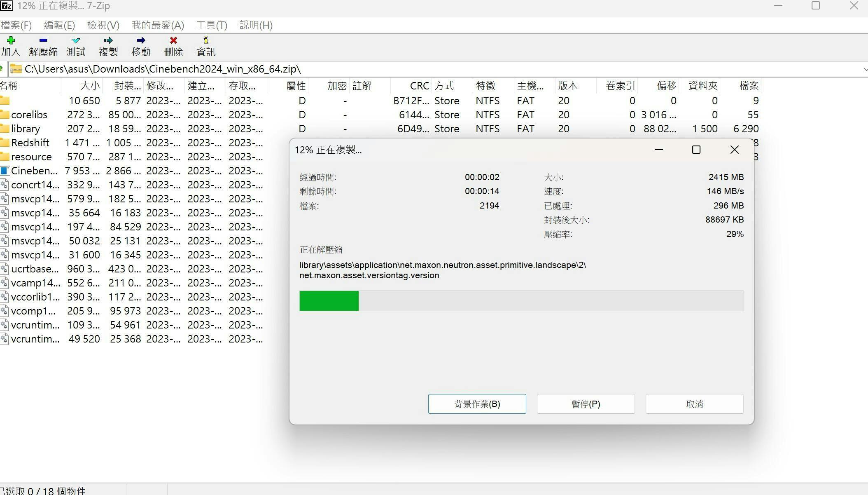Viewport: 868px width, 495px height.
Task: Select the concrt14... DLL file icon
Action: (5, 185)
